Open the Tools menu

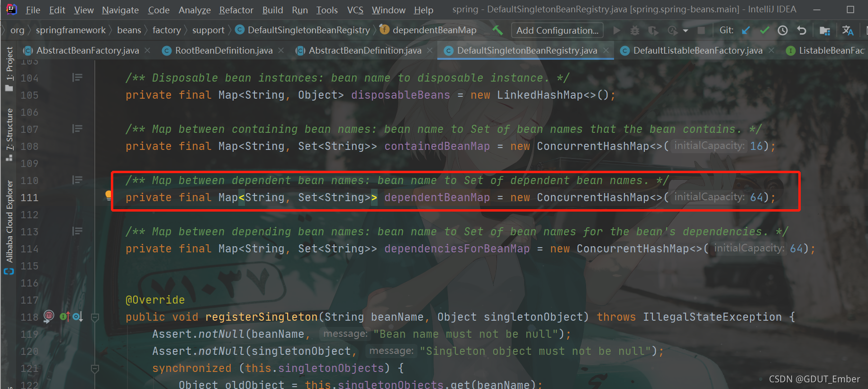tap(327, 10)
